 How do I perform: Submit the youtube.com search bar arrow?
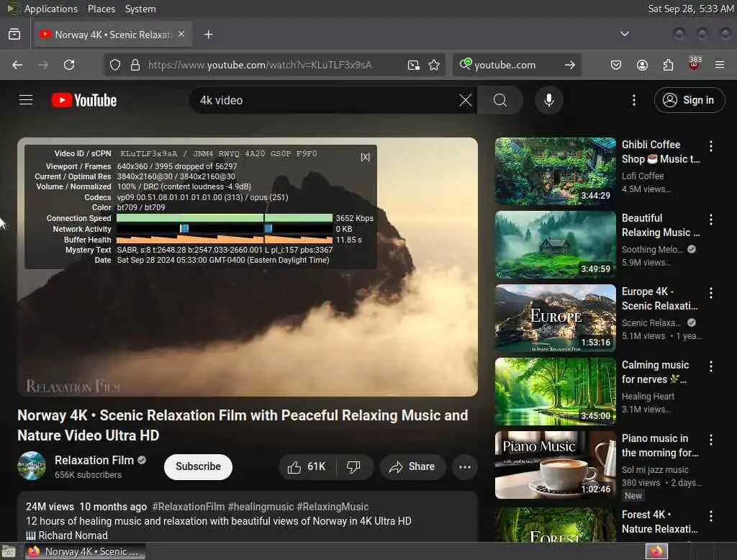(x=570, y=65)
